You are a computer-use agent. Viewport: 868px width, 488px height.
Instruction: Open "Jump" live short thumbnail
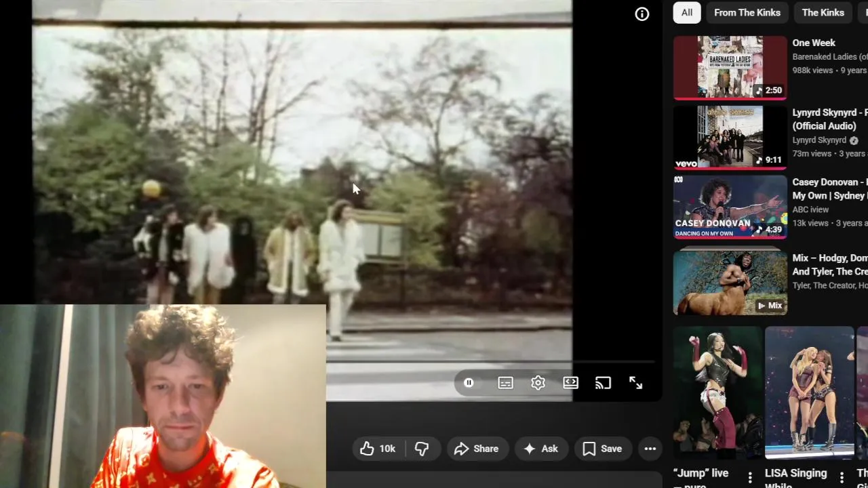click(x=718, y=393)
